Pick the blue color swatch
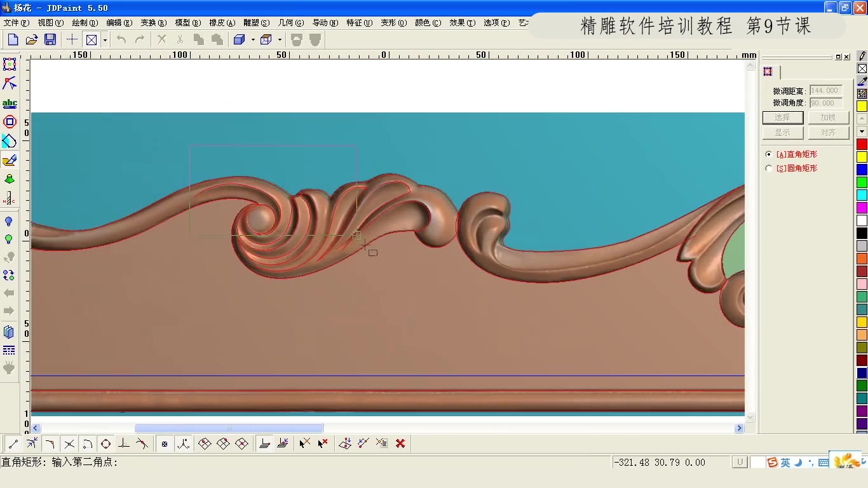 pyautogui.click(x=862, y=170)
